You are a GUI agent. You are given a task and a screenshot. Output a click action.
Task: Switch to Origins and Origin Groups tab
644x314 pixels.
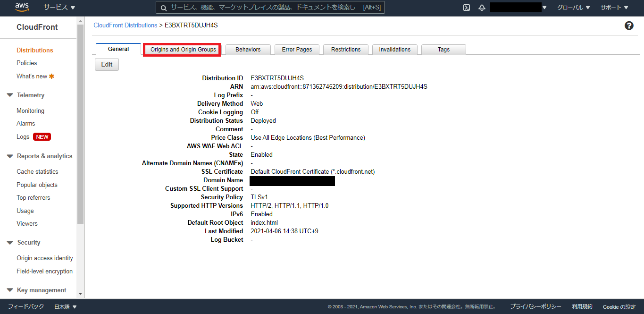183,49
